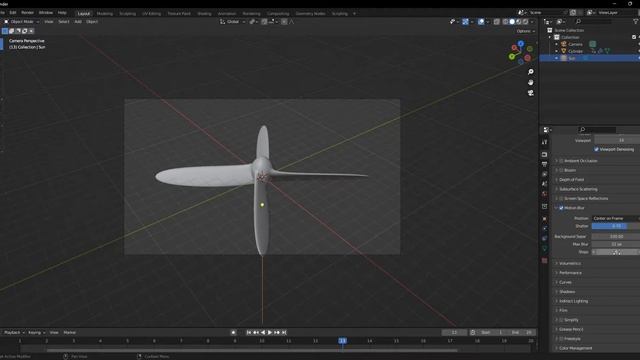Toggle the Viewport Denoising checkbox
The height and width of the screenshot is (360, 640).
coord(596,149)
